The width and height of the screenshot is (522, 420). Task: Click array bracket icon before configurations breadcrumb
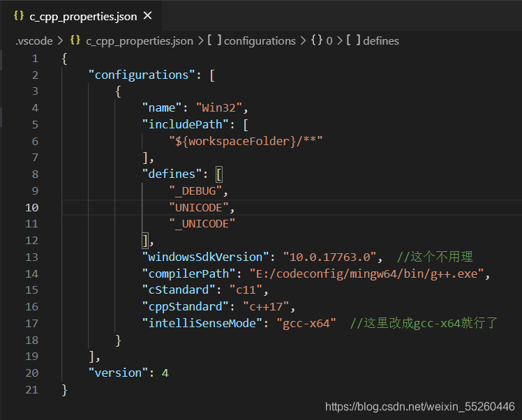[x=214, y=40]
